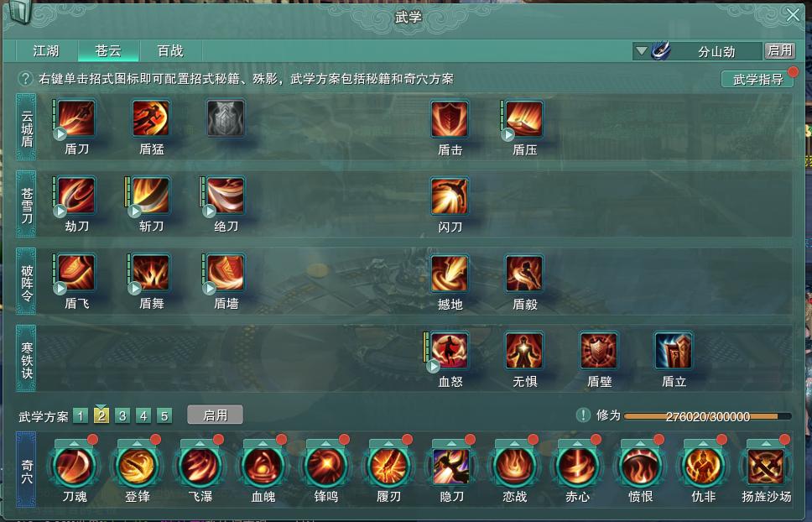Click the 修为 progress bar

coord(707,416)
